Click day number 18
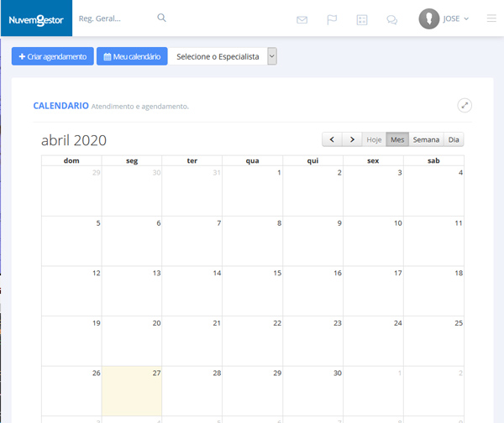 [459, 273]
